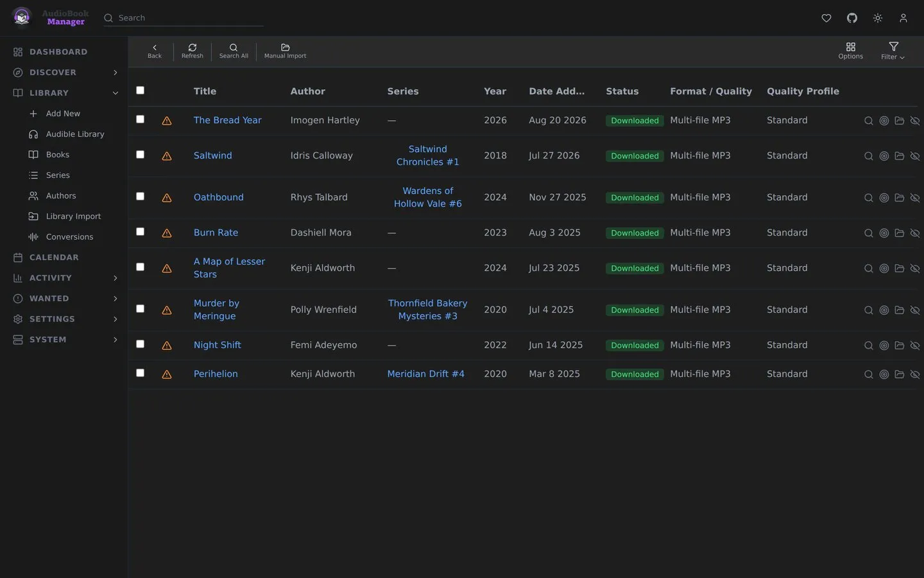The image size is (924, 578).
Task: Open the Saltwind title link
Action: click(213, 155)
